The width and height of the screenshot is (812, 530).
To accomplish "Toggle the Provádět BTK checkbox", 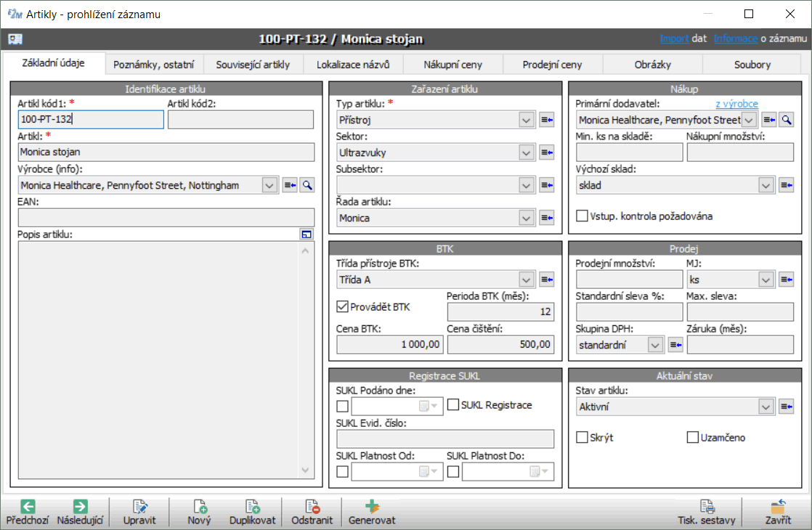I will point(342,306).
